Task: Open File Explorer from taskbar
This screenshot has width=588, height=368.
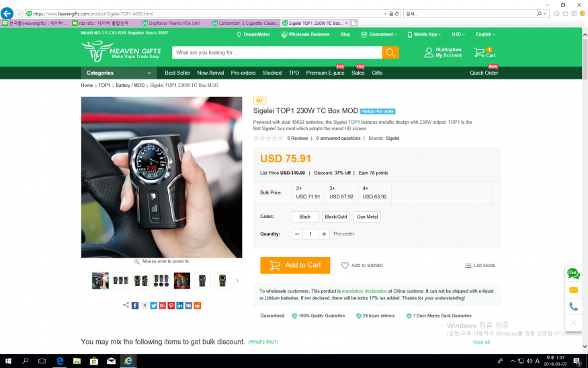Action: pos(77,361)
